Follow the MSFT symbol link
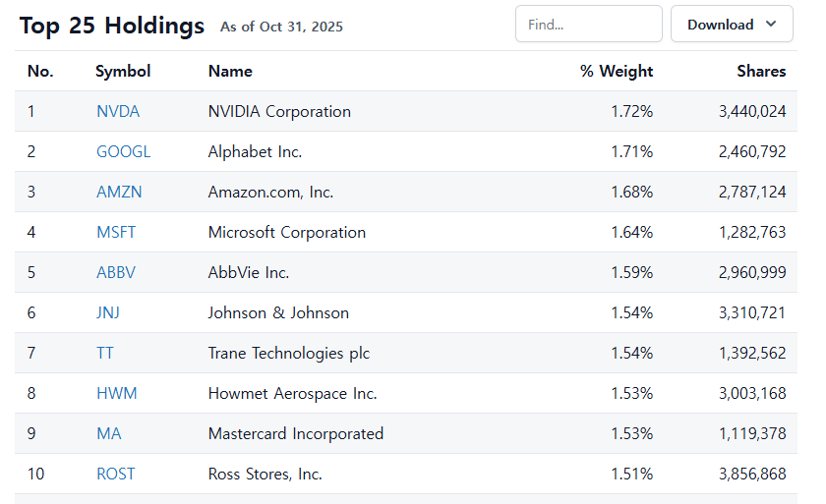This screenshot has width=826, height=504. [116, 233]
